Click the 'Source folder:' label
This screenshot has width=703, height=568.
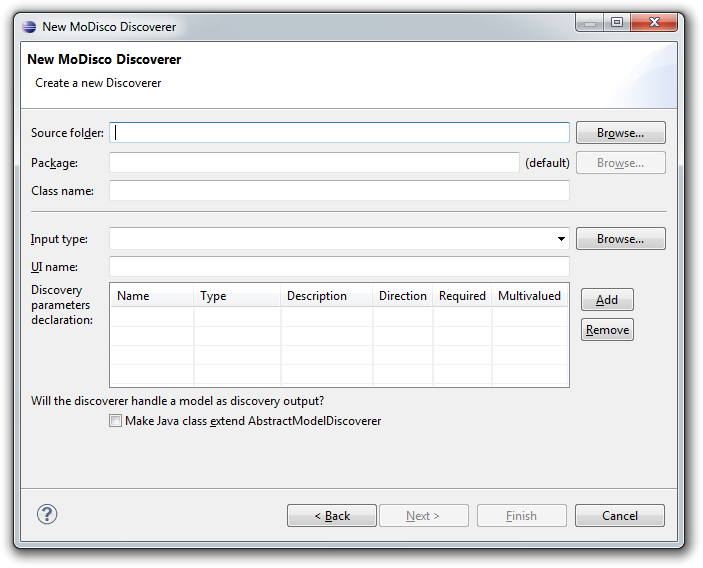pyautogui.click(x=67, y=133)
